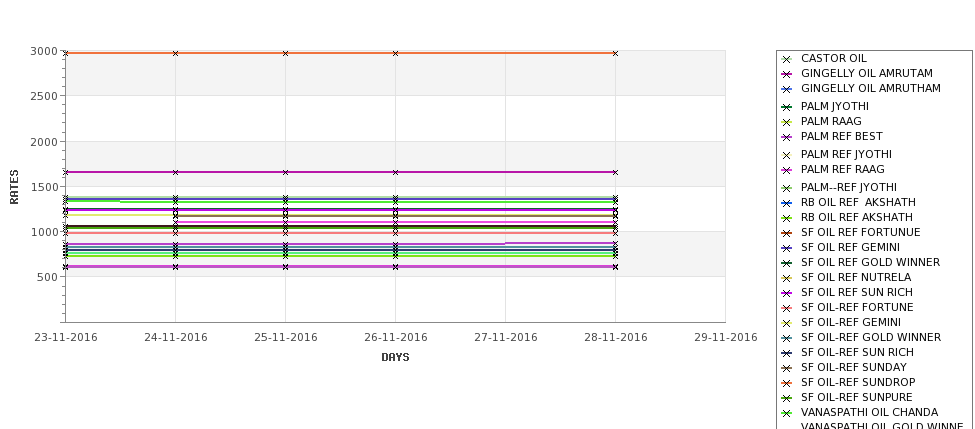Click the 27-11-2016 x-axis date label
The image size is (975, 429).
[506, 337]
